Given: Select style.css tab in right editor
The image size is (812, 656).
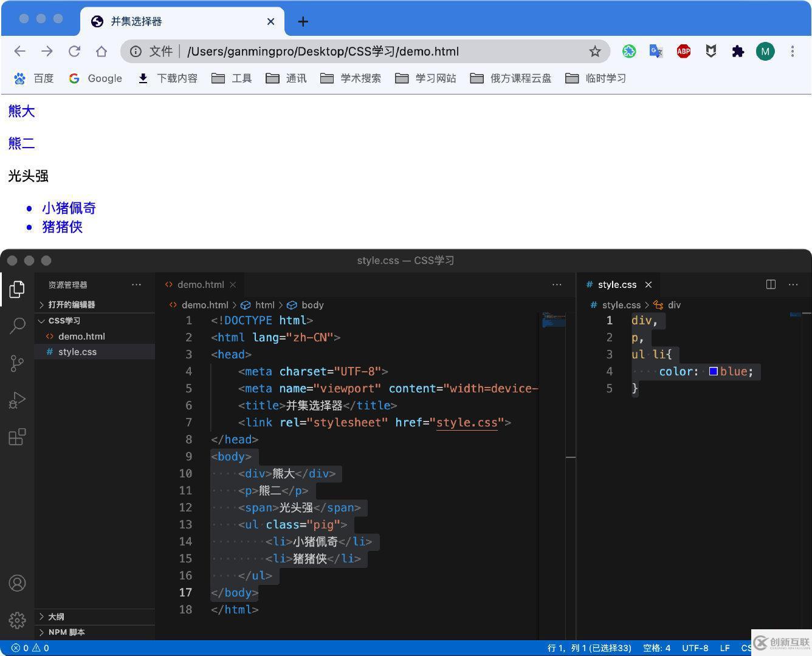Looking at the screenshot, I should (x=618, y=284).
